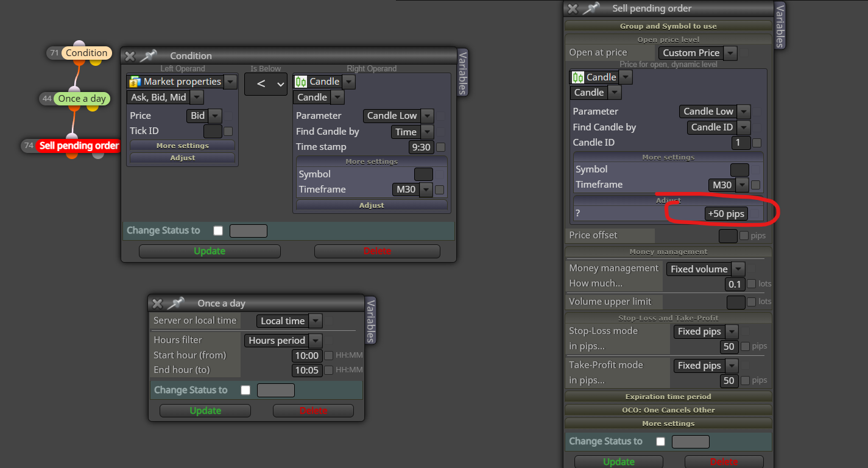The width and height of the screenshot is (868, 468).
Task: Open the Find Candle by Candle ID dropdown
Action: tap(743, 127)
